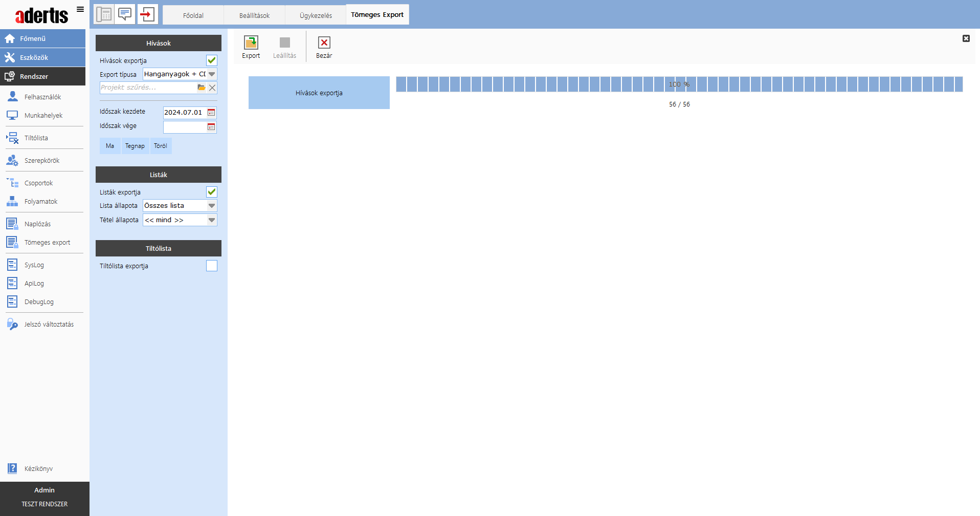
Task: Open Felhasználók in the sidebar
Action: (x=42, y=97)
